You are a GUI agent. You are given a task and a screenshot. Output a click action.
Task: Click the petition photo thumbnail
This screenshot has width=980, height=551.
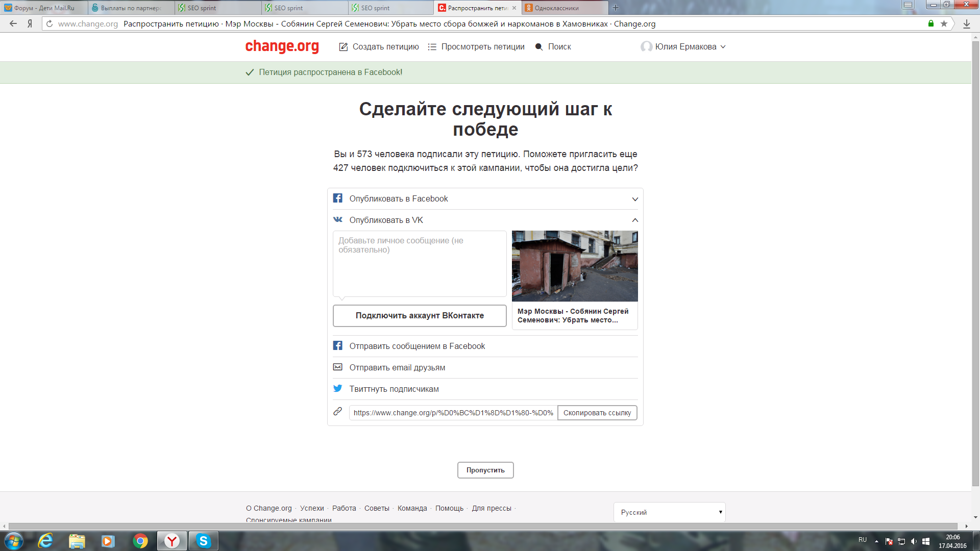(x=574, y=266)
